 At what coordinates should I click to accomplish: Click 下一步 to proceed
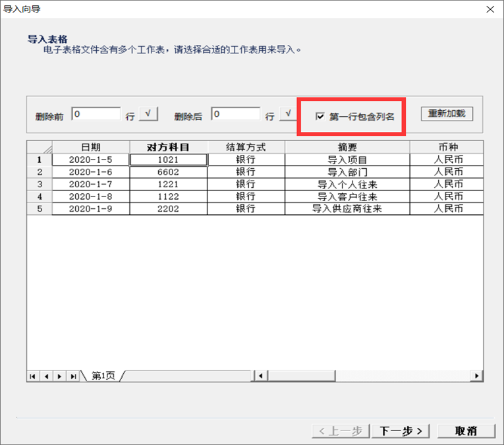coord(401,430)
